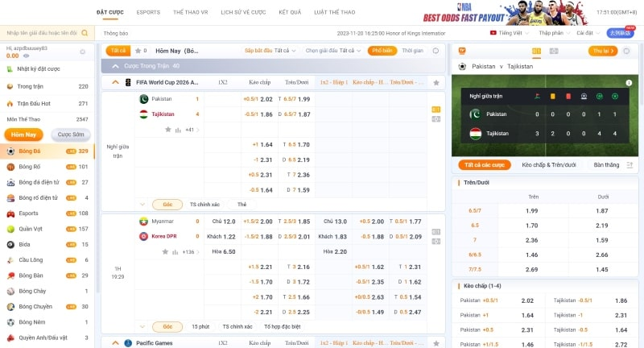Select Bàn thắng tab

(606, 165)
